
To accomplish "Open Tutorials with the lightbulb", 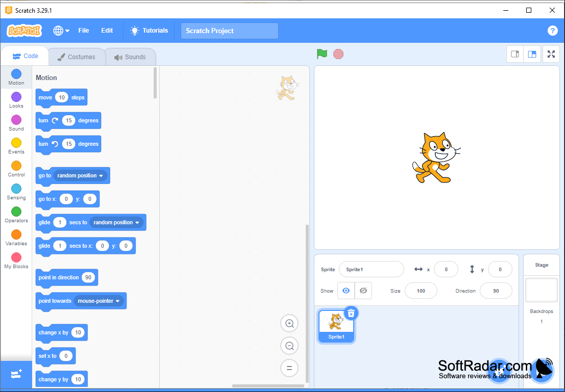I will tap(149, 31).
